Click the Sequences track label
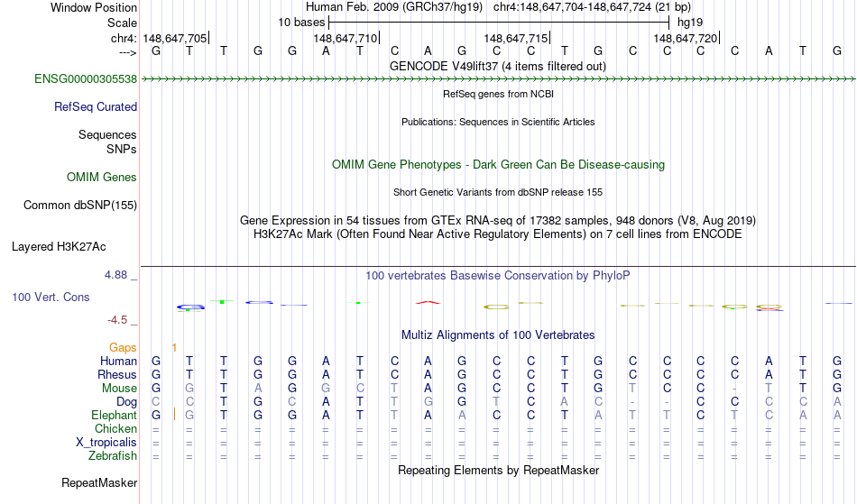 [x=107, y=135]
